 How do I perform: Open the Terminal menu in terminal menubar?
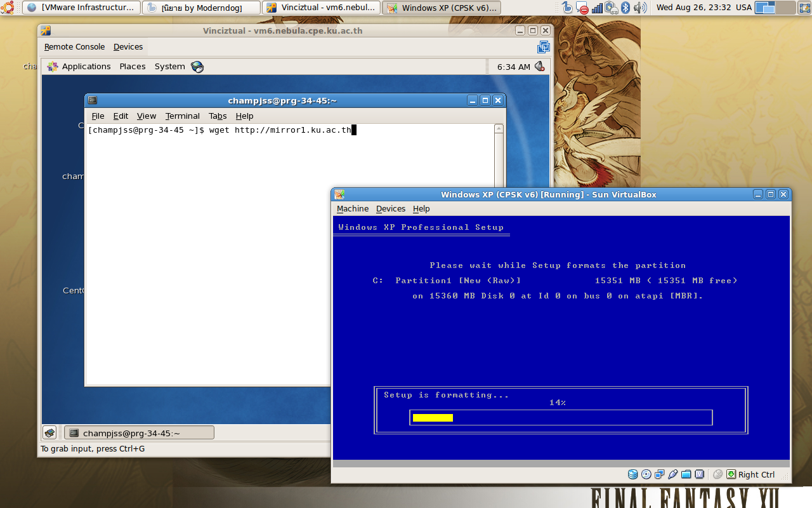(x=183, y=116)
